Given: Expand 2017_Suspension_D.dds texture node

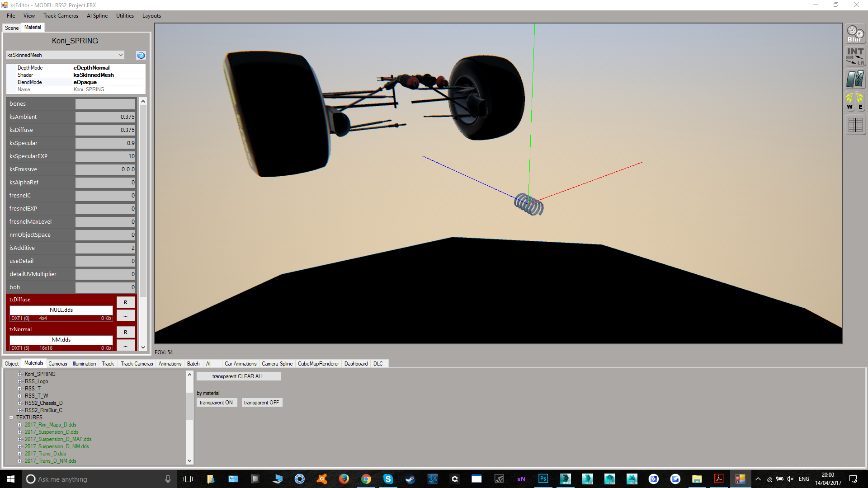Looking at the screenshot, I should [19, 432].
